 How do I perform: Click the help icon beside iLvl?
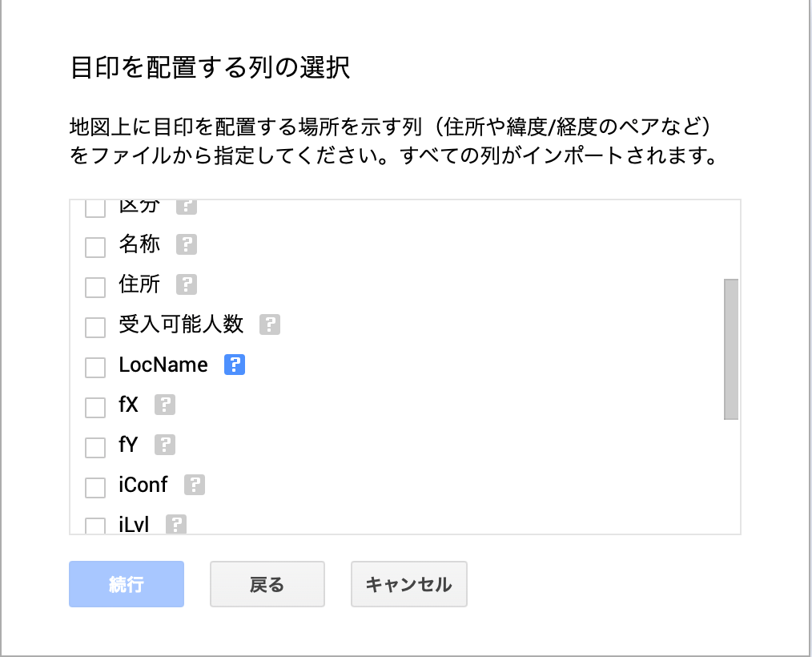coord(176,525)
